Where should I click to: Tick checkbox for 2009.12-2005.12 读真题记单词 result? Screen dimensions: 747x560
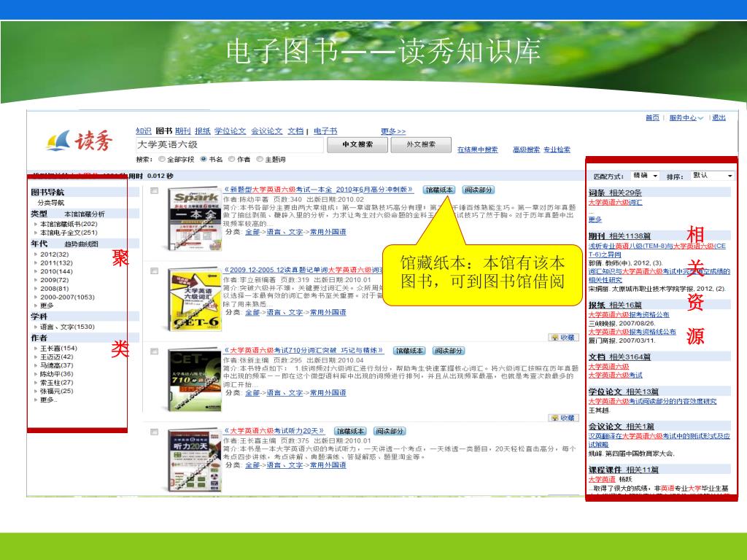coord(155,271)
